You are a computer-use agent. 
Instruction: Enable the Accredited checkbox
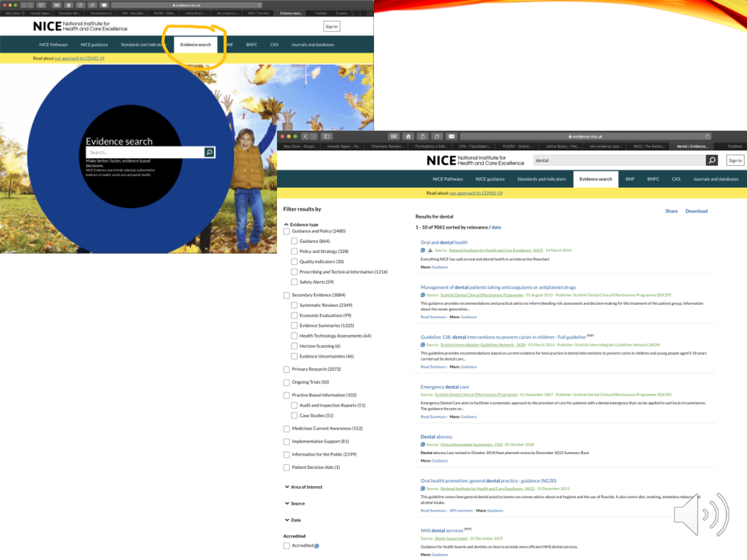(286, 545)
